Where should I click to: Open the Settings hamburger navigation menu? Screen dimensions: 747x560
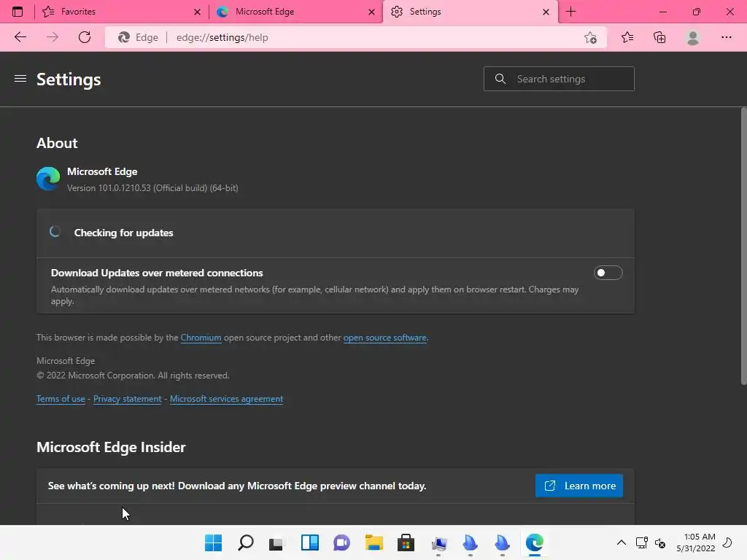coord(20,79)
